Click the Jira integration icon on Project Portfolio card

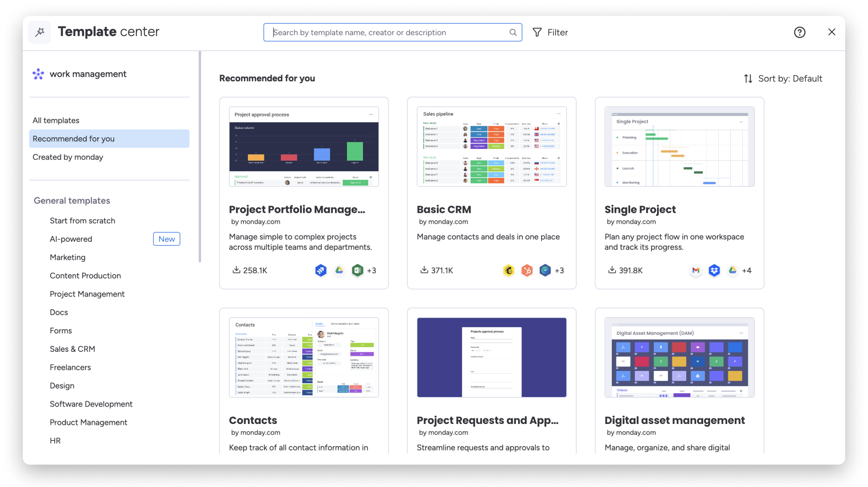(x=321, y=270)
